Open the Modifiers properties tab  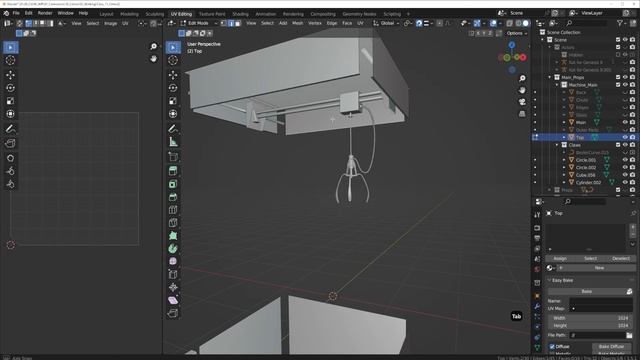[x=537, y=306]
